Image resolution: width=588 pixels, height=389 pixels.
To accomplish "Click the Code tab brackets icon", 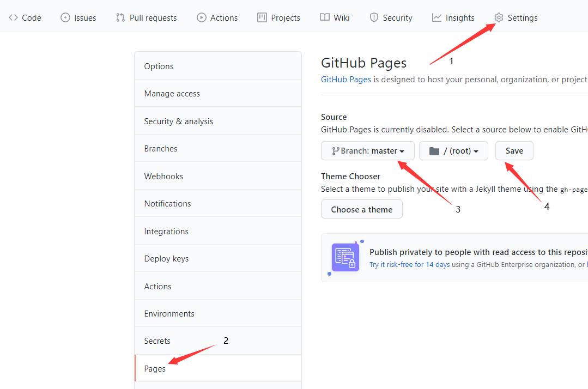I will [x=13, y=17].
